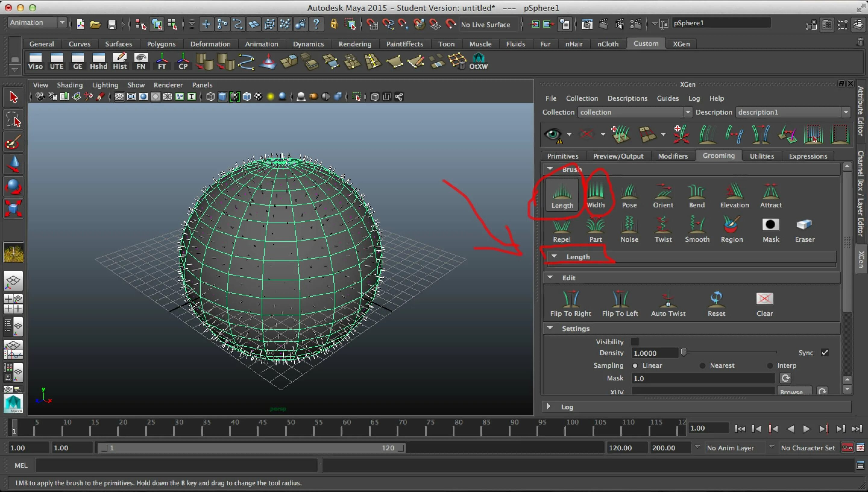Click the range slider bar handle
The width and height of the screenshot is (868, 492).
[x=252, y=448]
